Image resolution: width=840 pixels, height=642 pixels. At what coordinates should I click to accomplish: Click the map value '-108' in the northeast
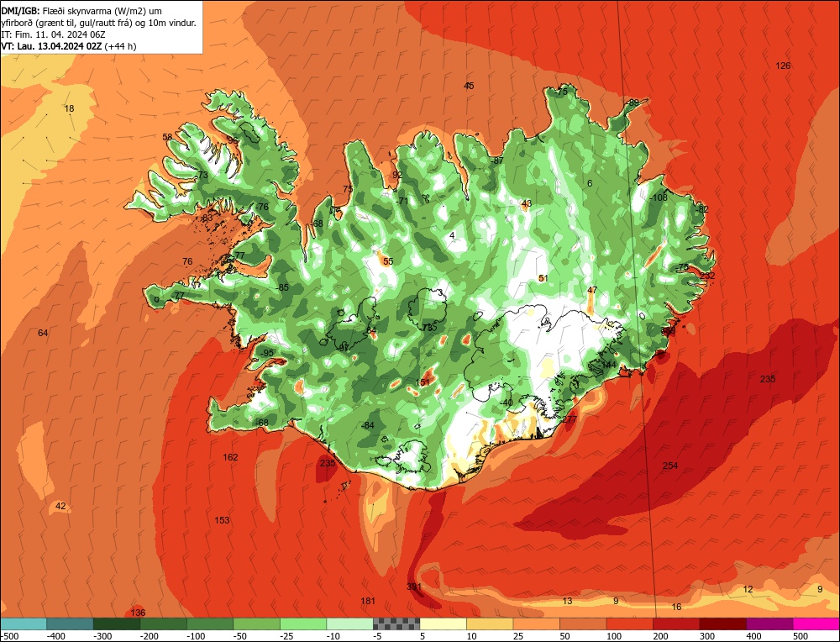click(x=659, y=197)
